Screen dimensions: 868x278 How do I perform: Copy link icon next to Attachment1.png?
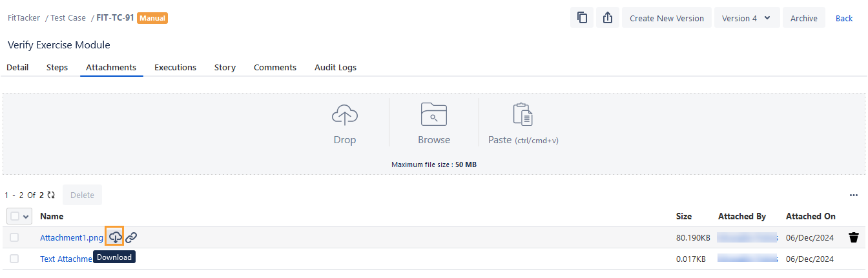click(x=131, y=237)
